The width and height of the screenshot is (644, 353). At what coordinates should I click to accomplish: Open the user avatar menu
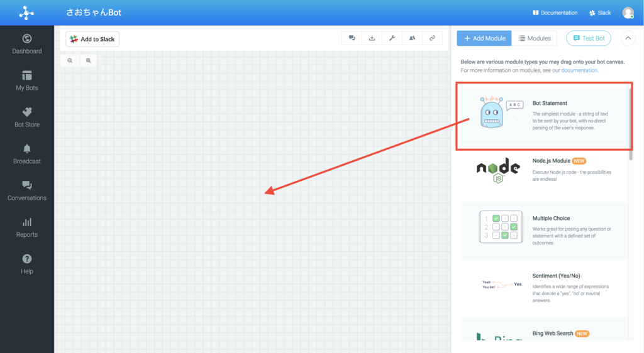(628, 13)
